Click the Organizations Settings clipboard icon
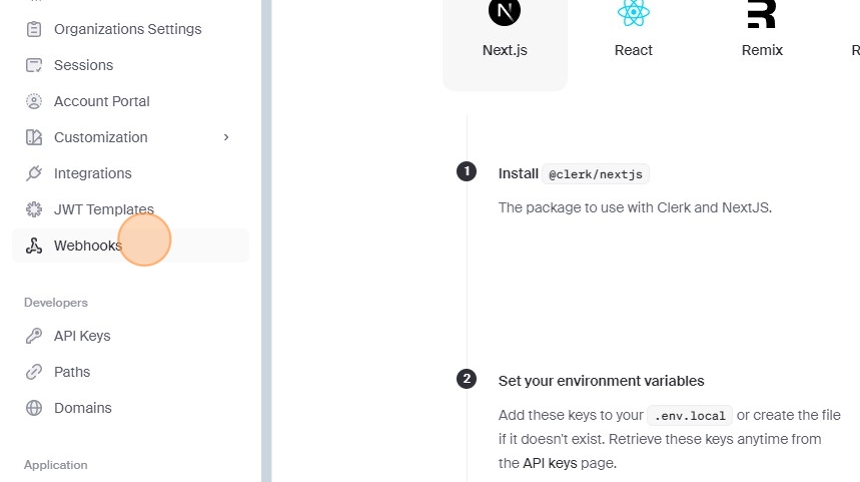 [34, 29]
